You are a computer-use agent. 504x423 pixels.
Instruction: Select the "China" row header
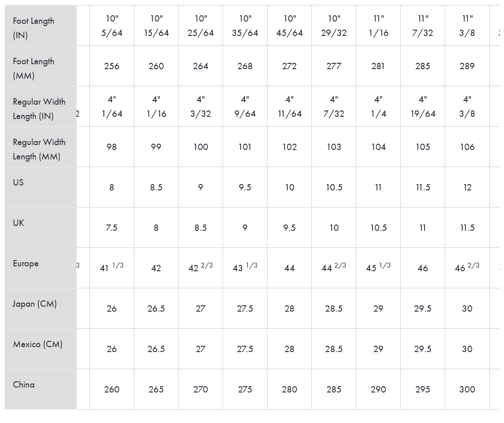click(x=24, y=385)
